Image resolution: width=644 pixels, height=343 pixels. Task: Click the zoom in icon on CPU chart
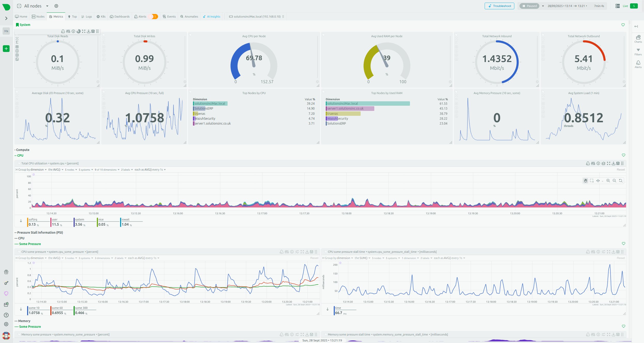pyautogui.click(x=608, y=181)
